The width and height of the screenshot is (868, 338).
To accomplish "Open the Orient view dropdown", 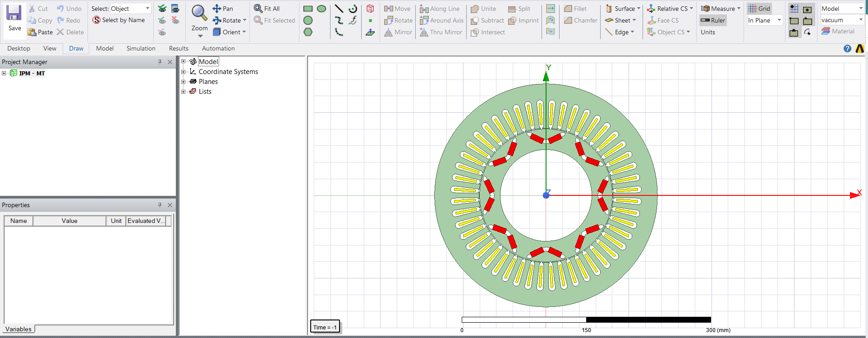I will click(230, 32).
